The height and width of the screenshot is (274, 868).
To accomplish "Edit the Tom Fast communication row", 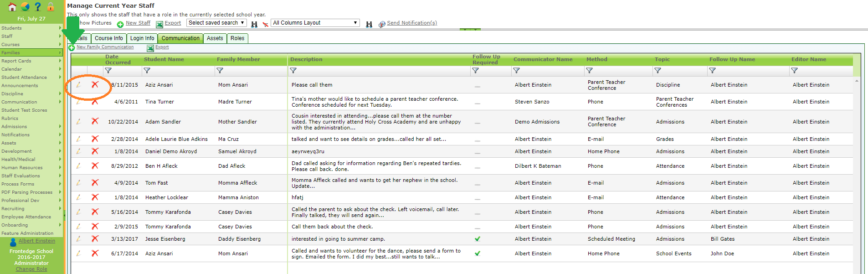I will (79, 183).
